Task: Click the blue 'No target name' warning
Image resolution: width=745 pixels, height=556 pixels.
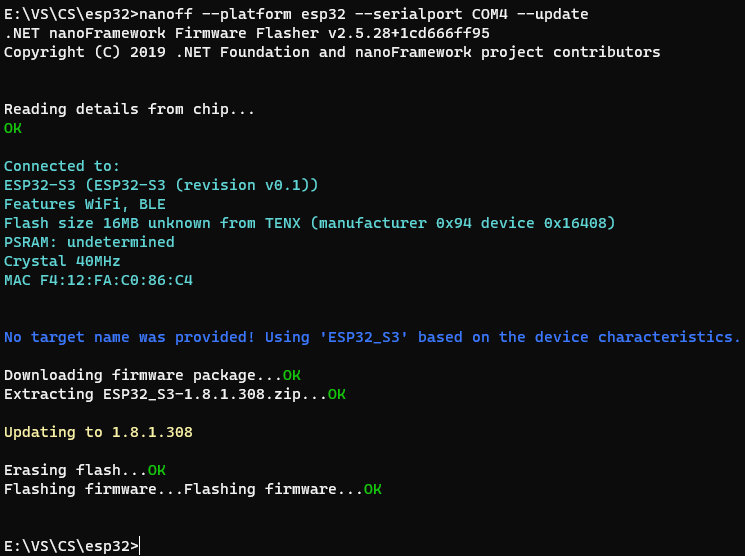Action: tap(372, 337)
